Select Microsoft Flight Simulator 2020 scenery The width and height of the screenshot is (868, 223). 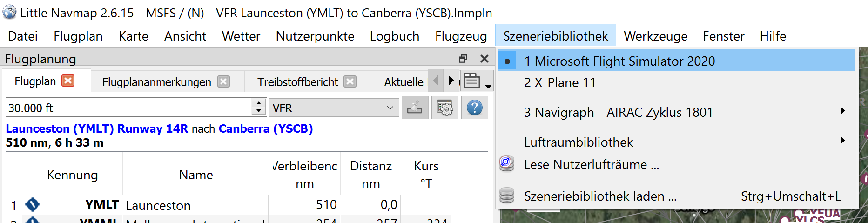(x=677, y=61)
